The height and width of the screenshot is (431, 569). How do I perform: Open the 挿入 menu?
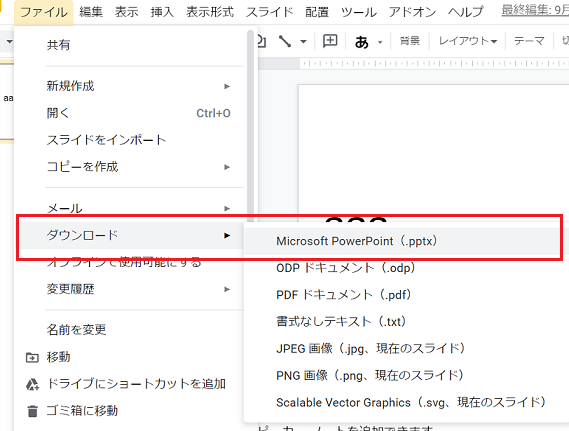tap(162, 12)
